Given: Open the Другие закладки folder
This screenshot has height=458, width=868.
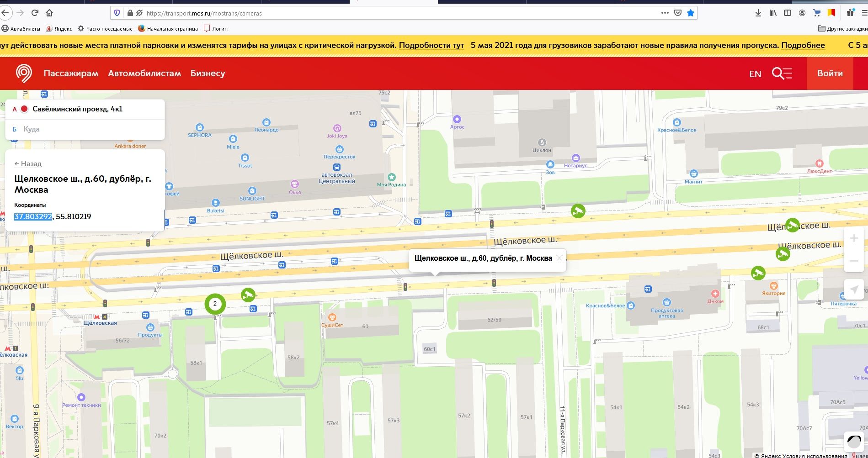Looking at the screenshot, I should pos(842,28).
